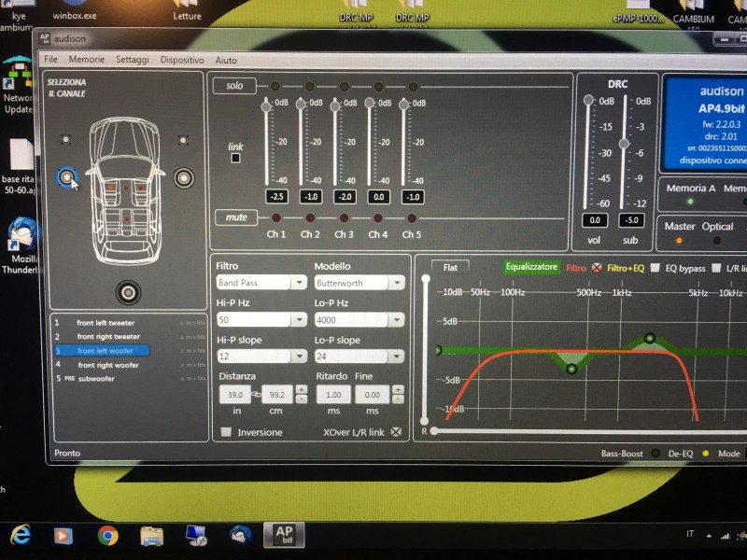The height and width of the screenshot is (560, 747).
Task: Click the DRC sub level slider handle
Action: coord(624,144)
